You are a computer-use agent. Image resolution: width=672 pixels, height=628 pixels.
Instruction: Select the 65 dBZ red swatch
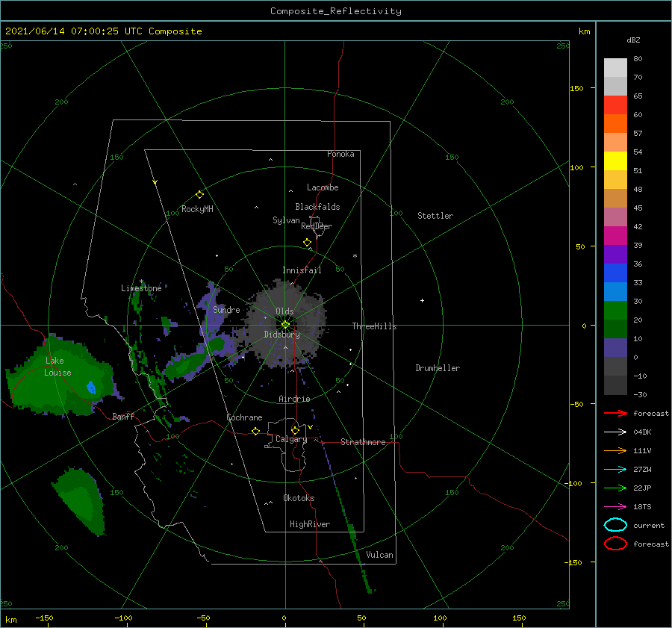click(x=615, y=105)
